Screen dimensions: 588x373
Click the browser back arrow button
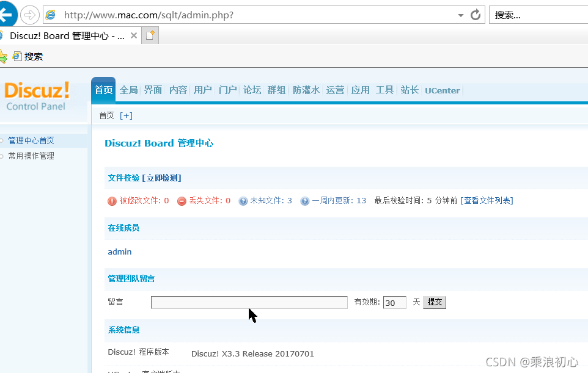tap(7, 15)
